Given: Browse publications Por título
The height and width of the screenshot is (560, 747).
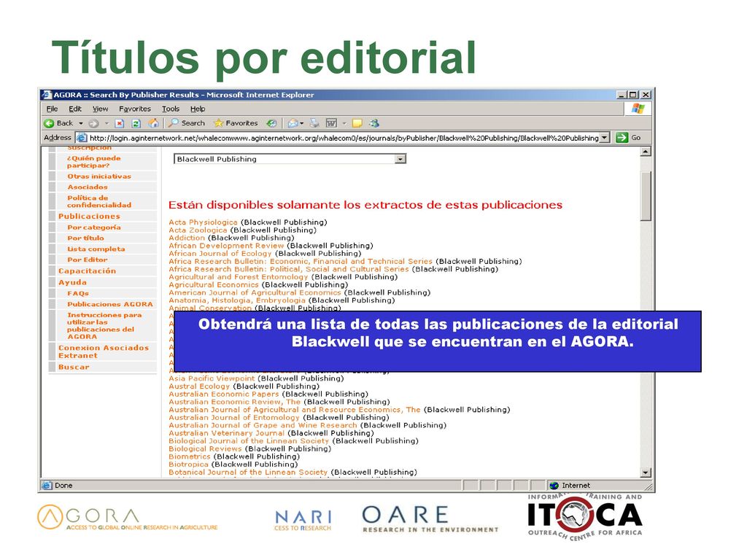Looking at the screenshot, I should coord(86,238).
